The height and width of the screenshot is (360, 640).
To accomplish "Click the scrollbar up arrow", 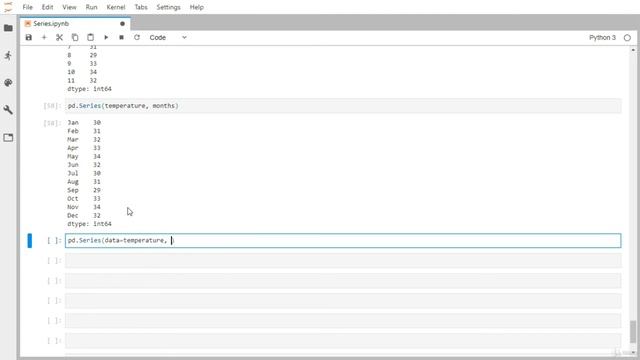I will (x=633, y=50).
